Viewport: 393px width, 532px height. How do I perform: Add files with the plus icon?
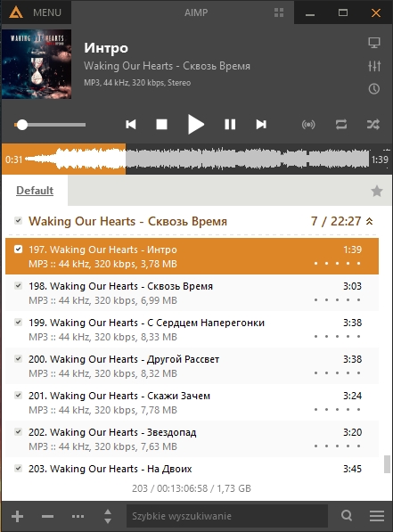click(x=17, y=516)
